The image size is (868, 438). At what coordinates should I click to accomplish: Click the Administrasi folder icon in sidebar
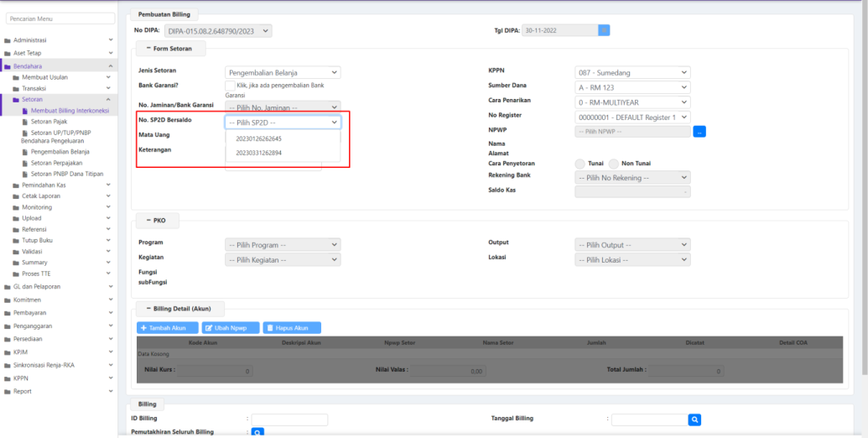(8, 40)
